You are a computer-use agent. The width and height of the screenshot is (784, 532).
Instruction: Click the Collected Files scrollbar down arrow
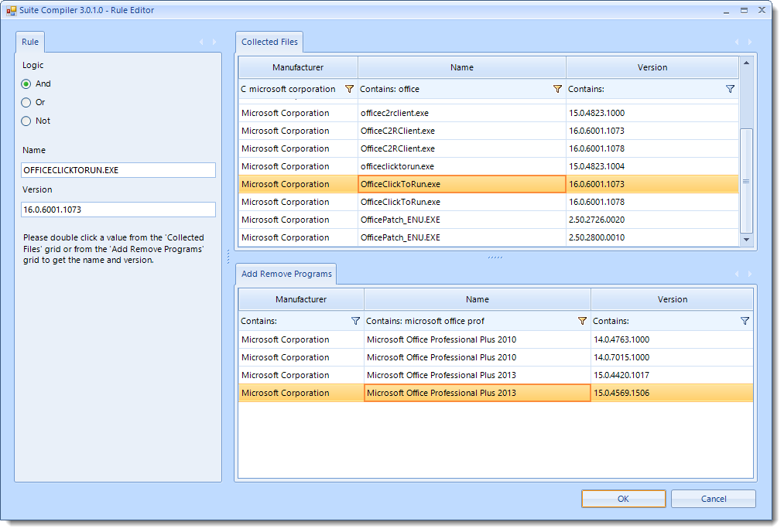[x=746, y=240]
